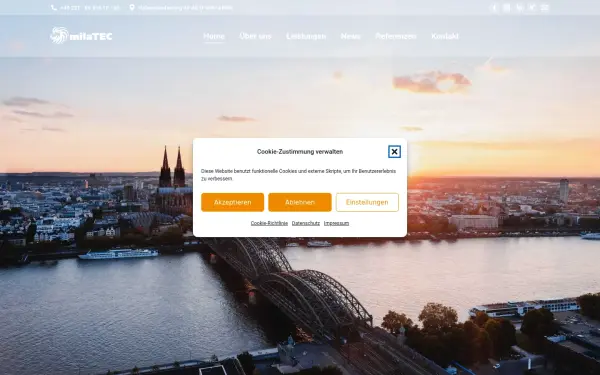Open the mail envelope icon in top bar
This screenshot has height=375, width=600.
pyautogui.click(x=545, y=8)
